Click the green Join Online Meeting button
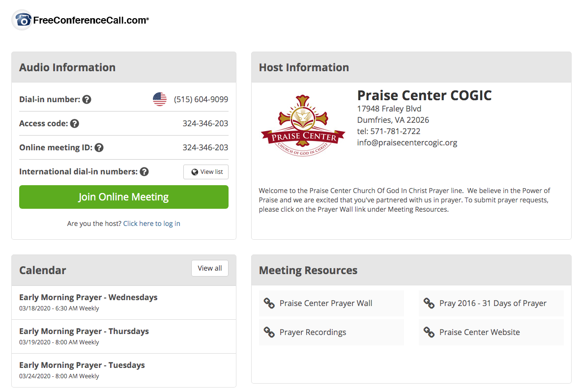 [124, 197]
